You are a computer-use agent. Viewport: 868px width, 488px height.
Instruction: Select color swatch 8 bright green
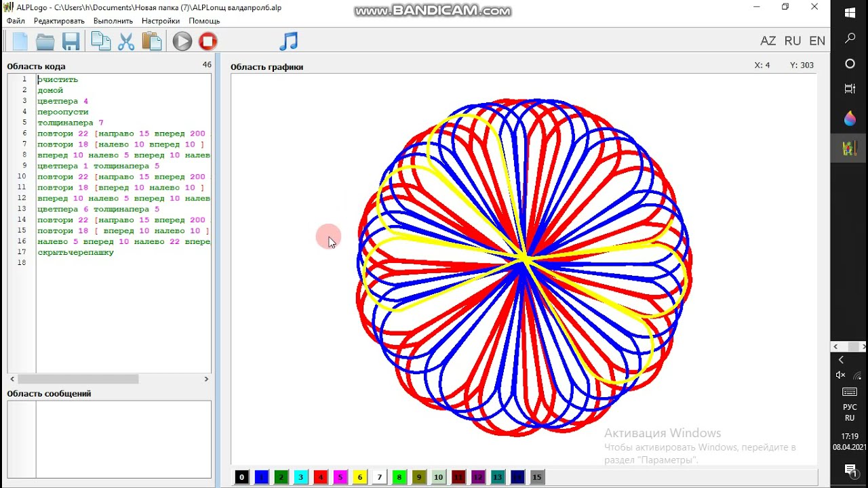click(399, 477)
